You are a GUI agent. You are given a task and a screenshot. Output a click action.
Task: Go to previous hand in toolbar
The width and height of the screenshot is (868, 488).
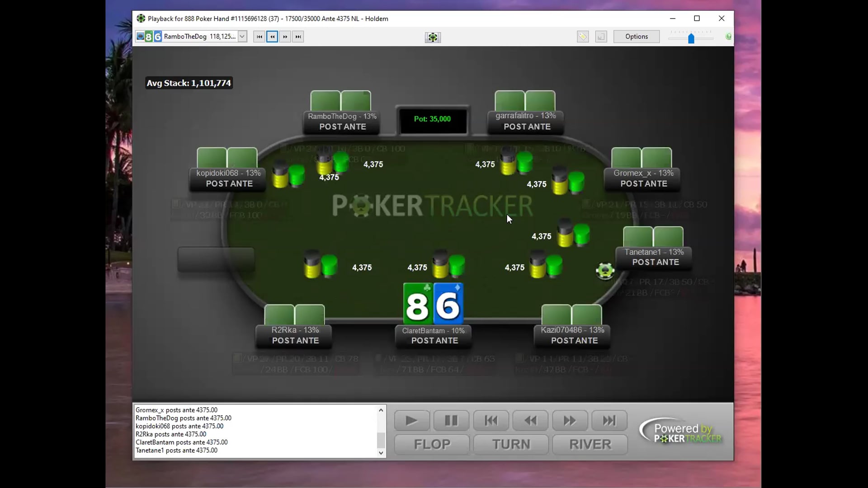(272, 37)
